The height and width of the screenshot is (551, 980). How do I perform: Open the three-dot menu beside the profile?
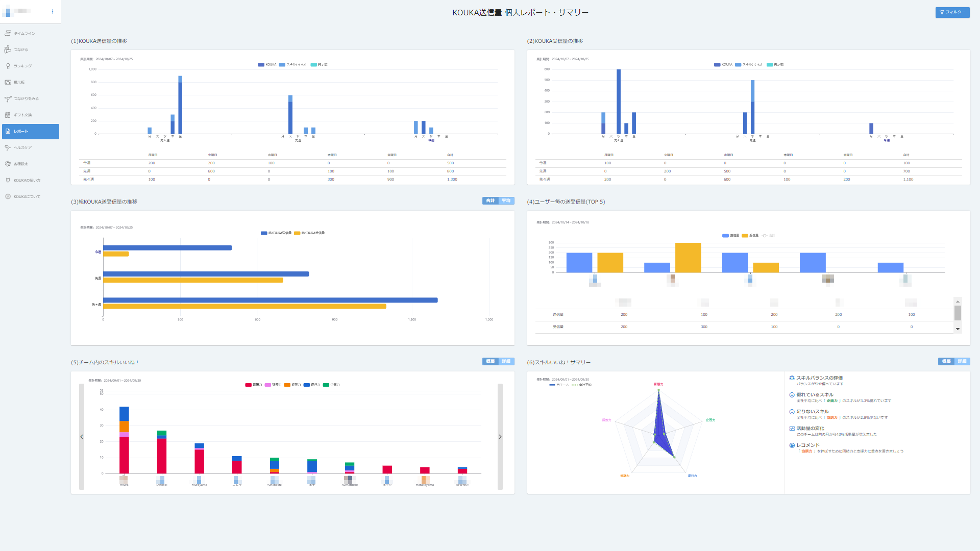tap(53, 11)
